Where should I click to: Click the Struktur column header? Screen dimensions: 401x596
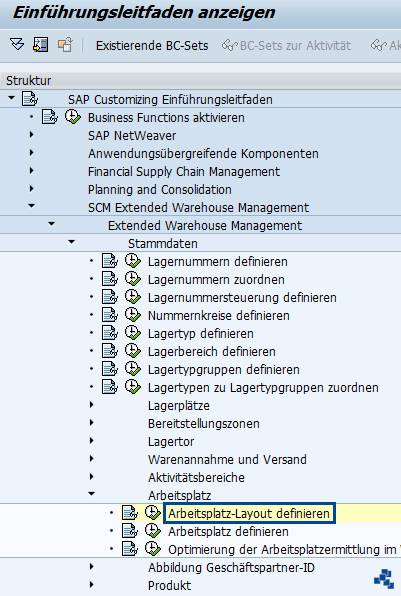[200, 80]
